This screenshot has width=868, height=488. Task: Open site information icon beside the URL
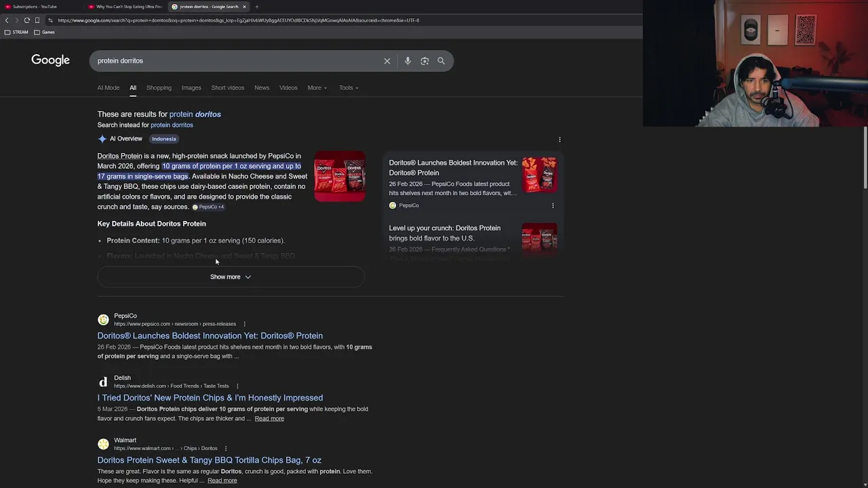(50, 20)
